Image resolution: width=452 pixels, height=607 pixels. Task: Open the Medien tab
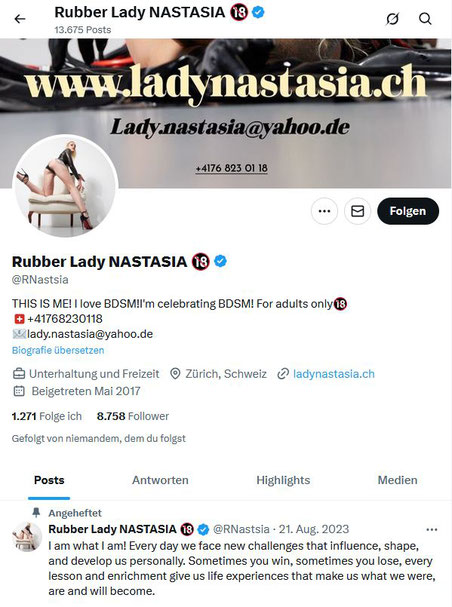point(397,480)
